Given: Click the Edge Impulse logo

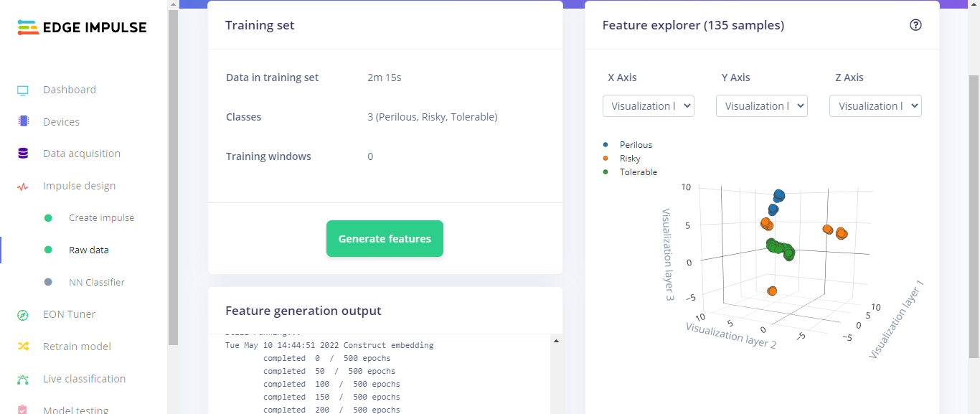Looking at the screenshot, I should [82, 28].
